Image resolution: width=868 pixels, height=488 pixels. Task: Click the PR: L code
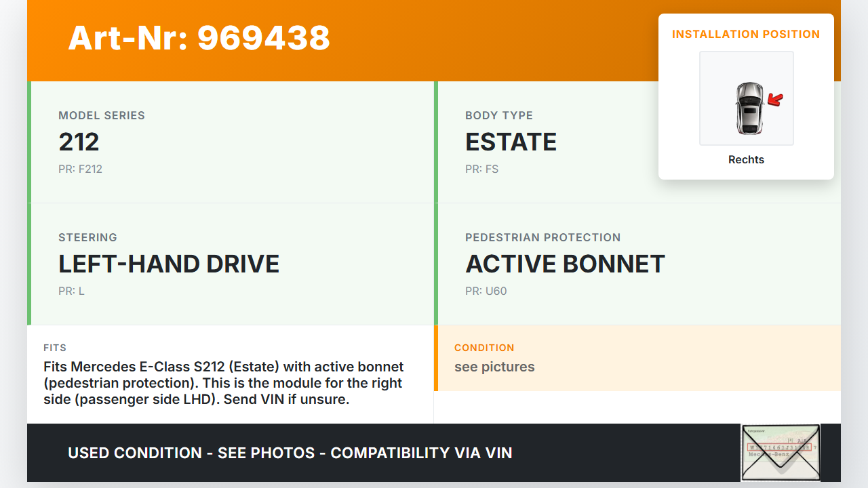(x=71, y=291)
